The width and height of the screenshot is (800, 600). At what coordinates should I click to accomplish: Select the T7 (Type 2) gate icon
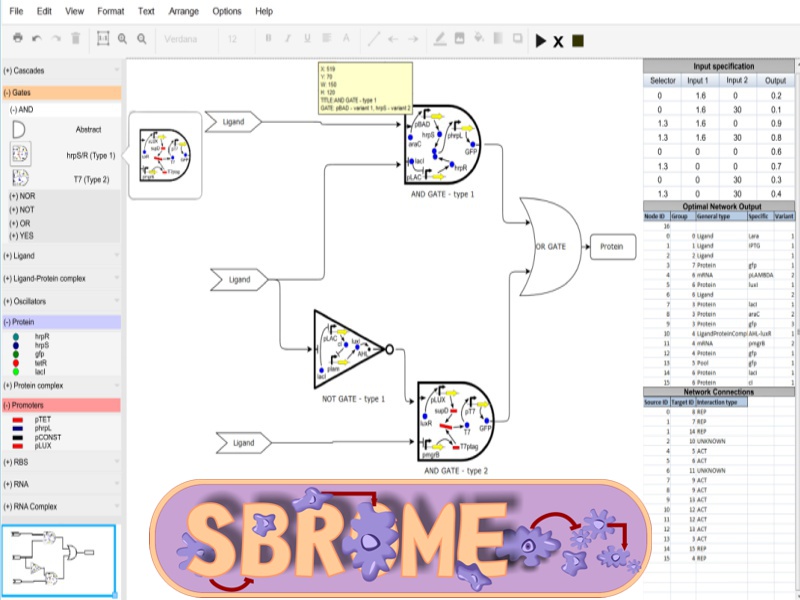point(20,178)
